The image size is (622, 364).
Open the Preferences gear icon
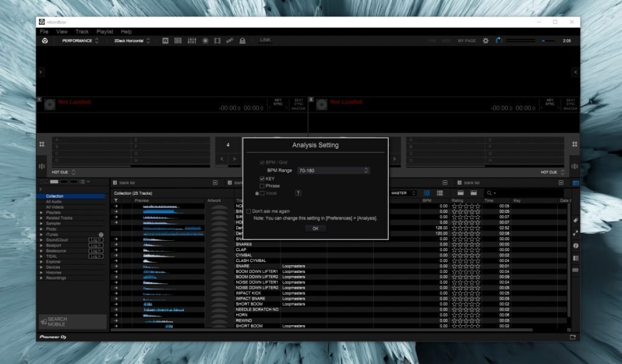(x=485, y=40)
